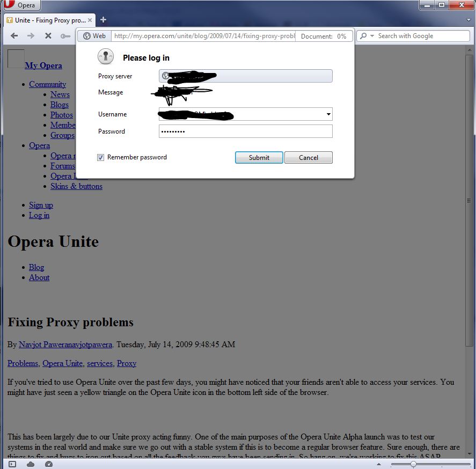Screen dimensions: 476x469
Task: Click the Web site info badge
Action: pyautogui.click(x=94, y=36)
